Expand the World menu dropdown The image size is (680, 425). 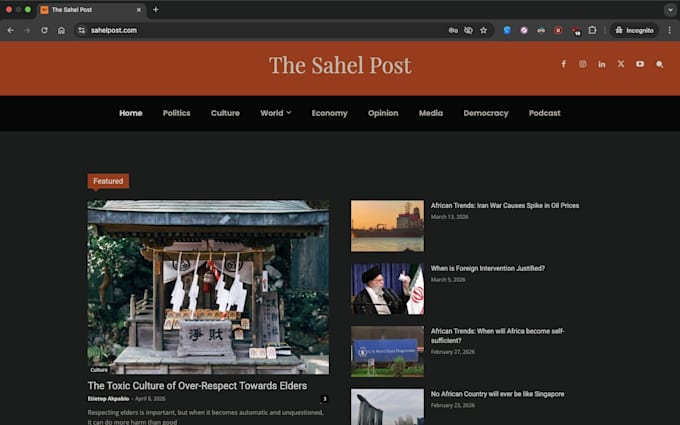(275, 113)
